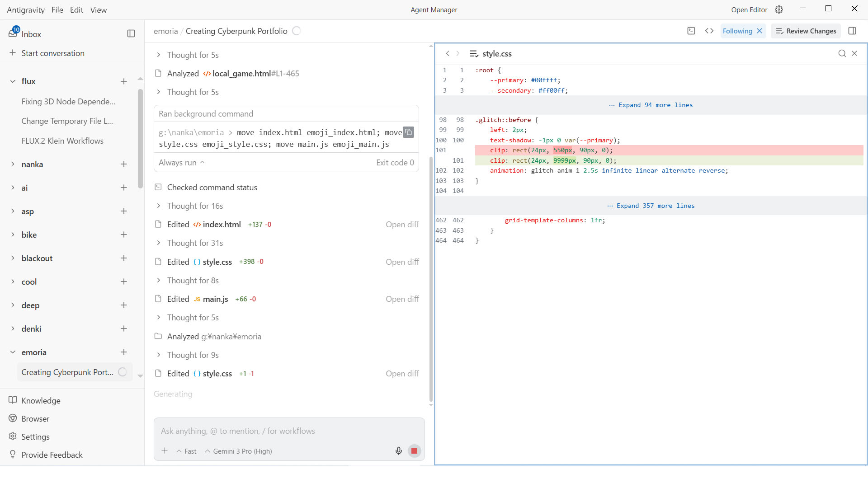Open the View menu
This screenshot has height=488, width=868.
pos(98,9)
